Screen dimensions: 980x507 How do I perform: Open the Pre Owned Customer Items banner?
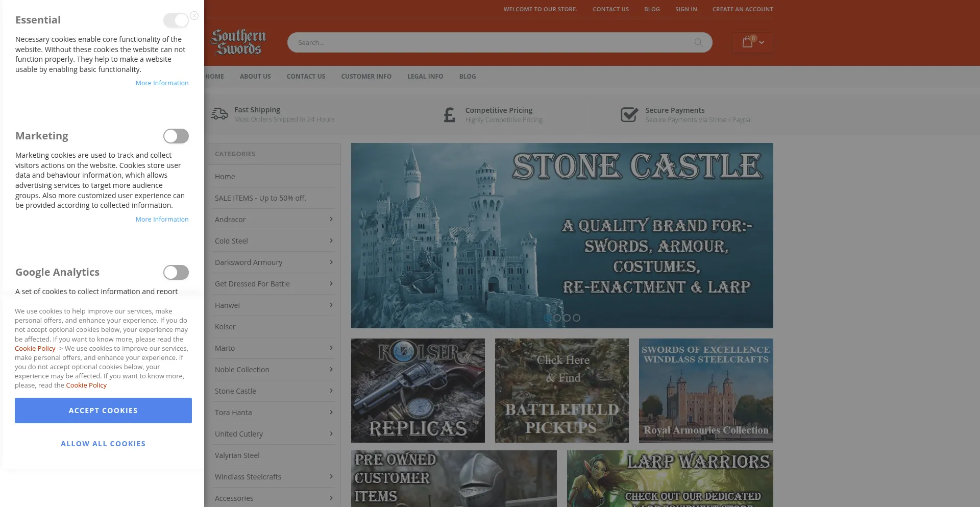click(x=454, y=479)
